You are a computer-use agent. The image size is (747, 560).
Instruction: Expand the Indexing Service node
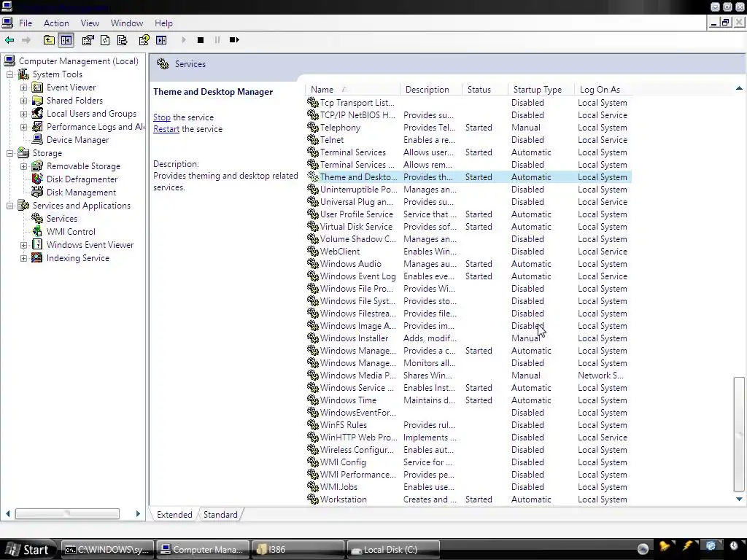coord(23,259)
